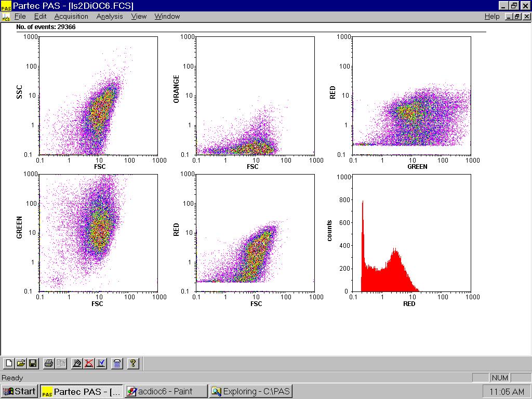Select the SSC versus FSC dot plot
Viewport: 532px width, 399px height.
pyautogui.click(x=99, y=96)
